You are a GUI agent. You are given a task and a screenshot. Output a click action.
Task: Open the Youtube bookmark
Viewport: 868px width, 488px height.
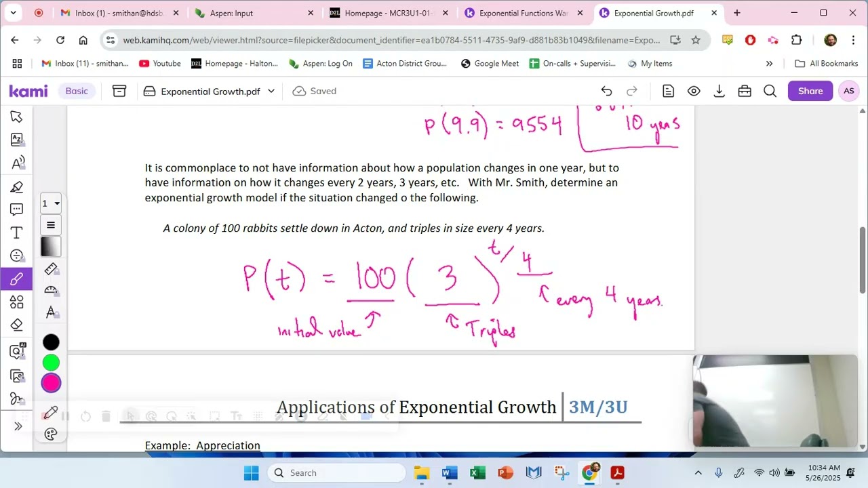tap(160, 64)
